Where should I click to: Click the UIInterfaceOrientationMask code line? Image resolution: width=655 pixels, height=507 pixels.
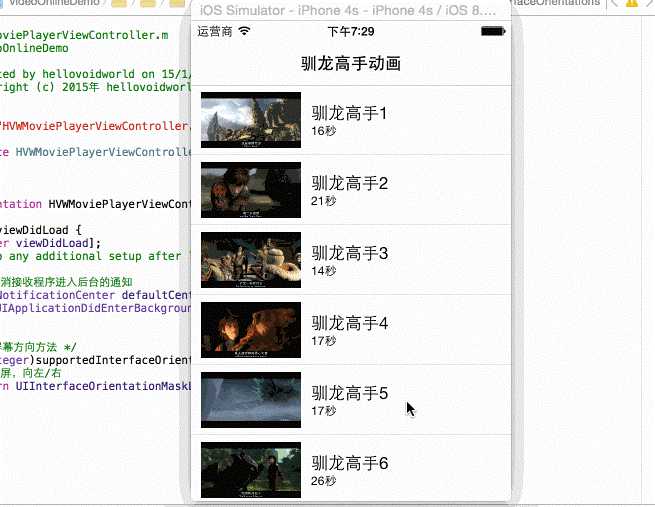point(95,386)
